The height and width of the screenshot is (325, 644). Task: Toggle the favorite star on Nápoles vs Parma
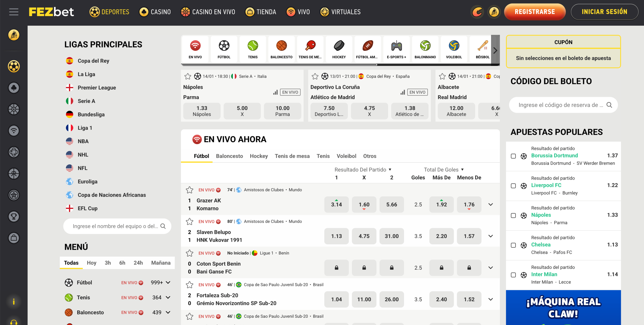(188, 76)
